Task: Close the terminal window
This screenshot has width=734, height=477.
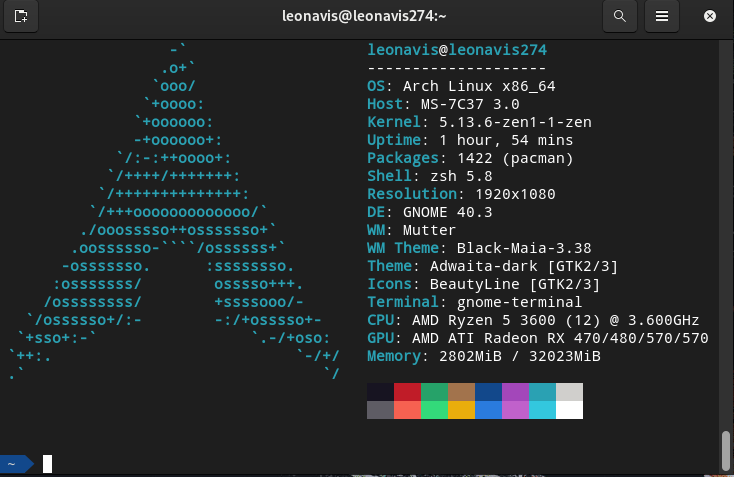Action: tap(710, 16)
